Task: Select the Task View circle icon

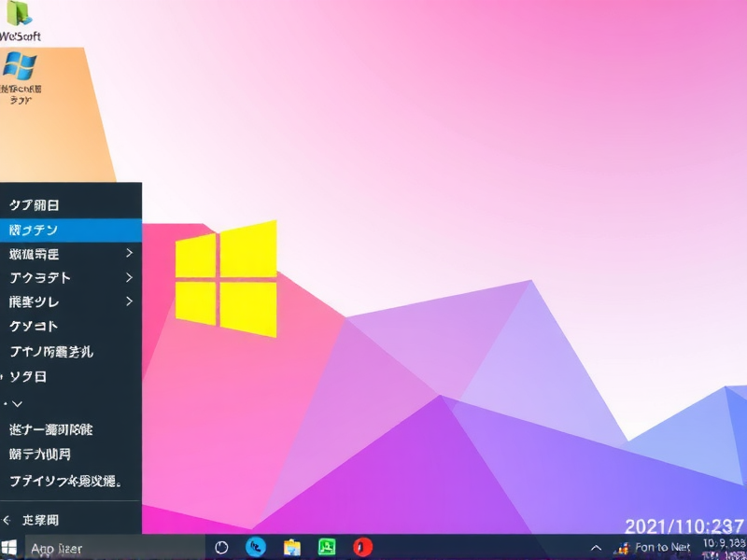Action: click(220, 548)
